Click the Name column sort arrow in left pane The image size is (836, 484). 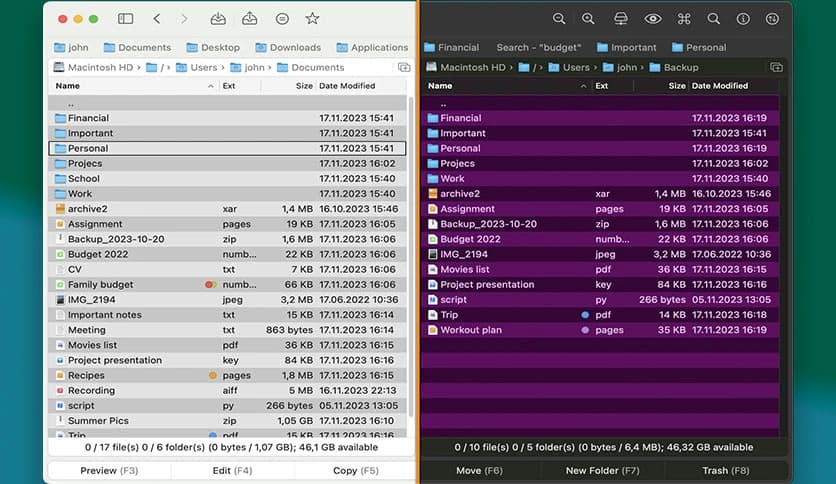coord(211,86)
